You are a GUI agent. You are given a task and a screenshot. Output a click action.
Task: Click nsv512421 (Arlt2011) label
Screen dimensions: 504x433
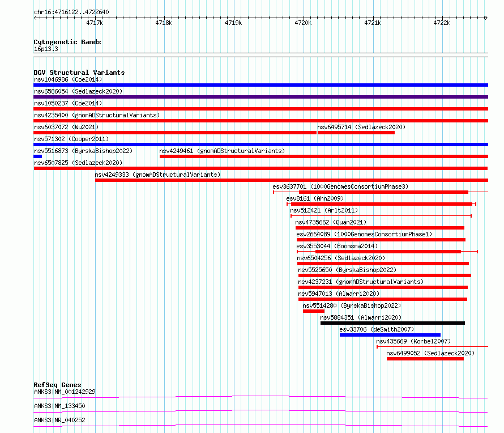click(324, 210)
